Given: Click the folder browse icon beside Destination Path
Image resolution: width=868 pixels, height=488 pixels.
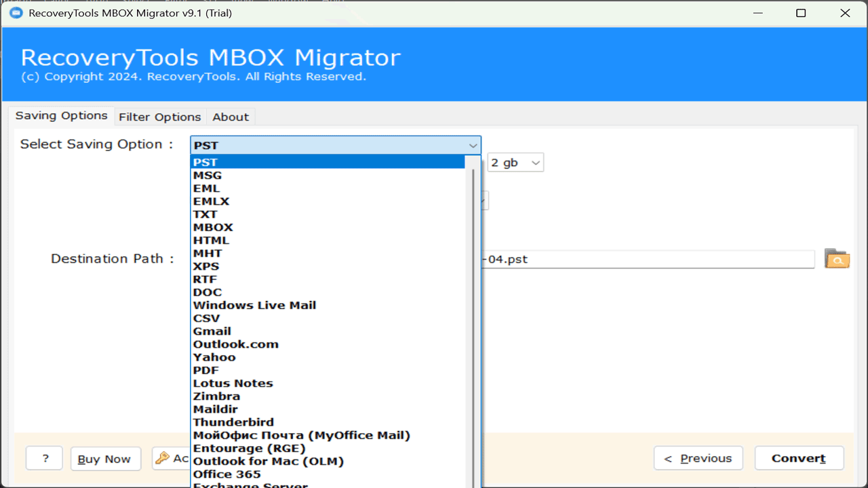Looking at the screenshot, I should point(837,258).
